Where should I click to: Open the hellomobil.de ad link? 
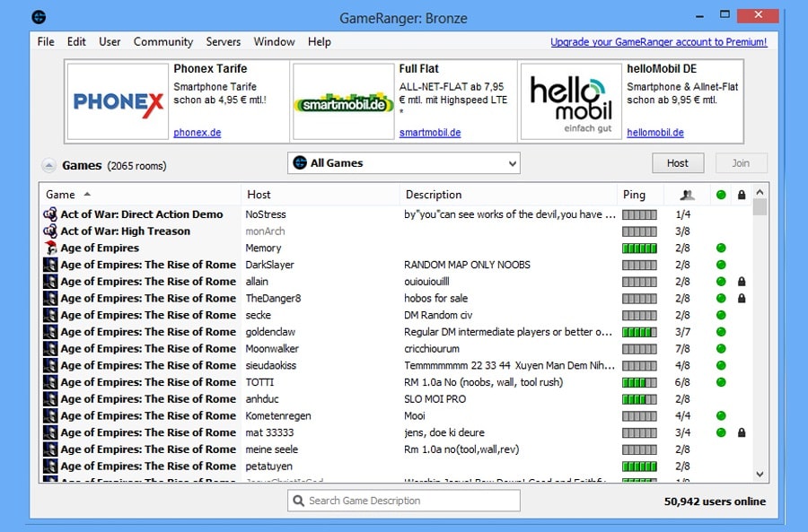tap(655, 133)
